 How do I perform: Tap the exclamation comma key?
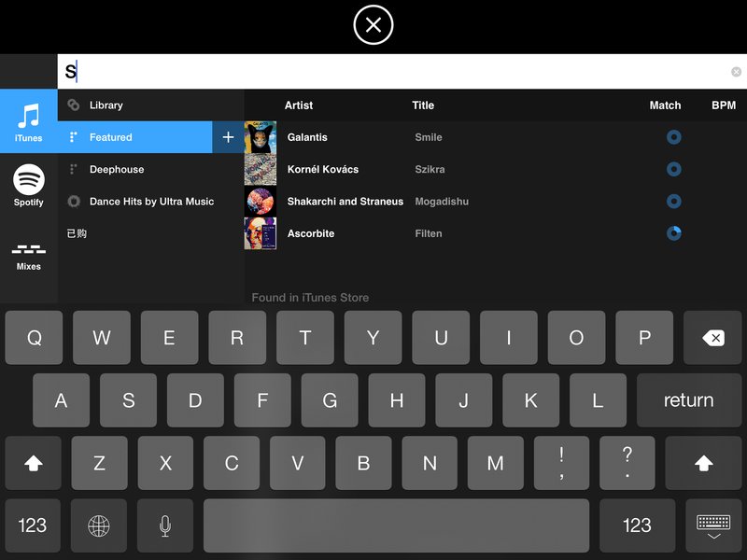tap(562, 463)
